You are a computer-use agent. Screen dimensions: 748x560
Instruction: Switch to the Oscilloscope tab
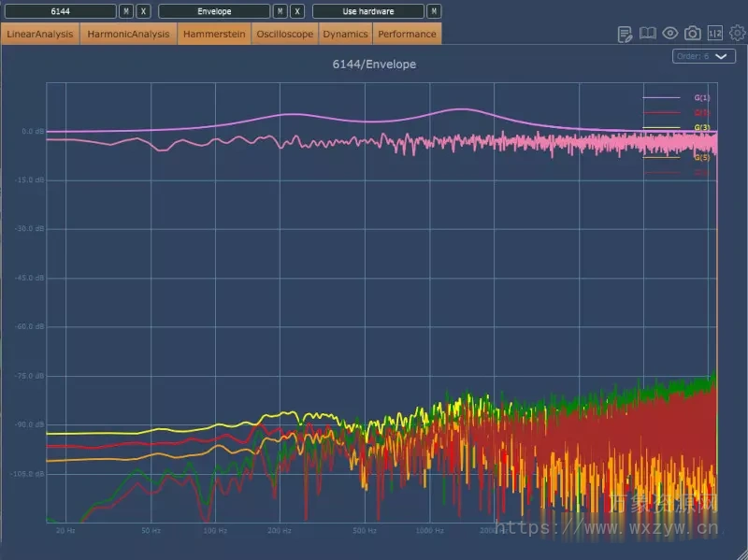[x=284, y=34]
